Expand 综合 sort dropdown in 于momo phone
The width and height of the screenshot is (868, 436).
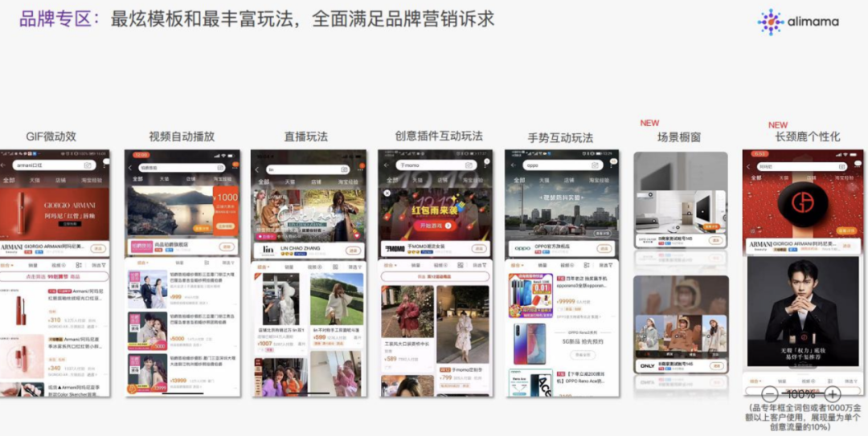389,266
